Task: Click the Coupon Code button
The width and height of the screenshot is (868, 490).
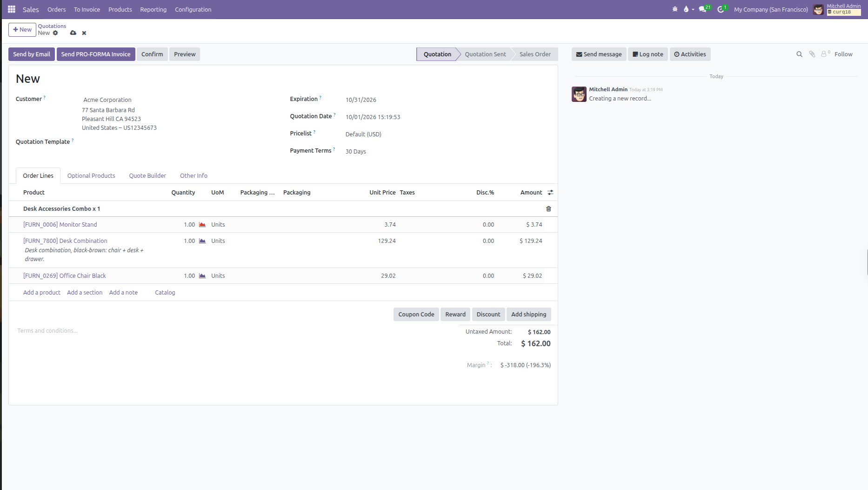Action: 416,315
